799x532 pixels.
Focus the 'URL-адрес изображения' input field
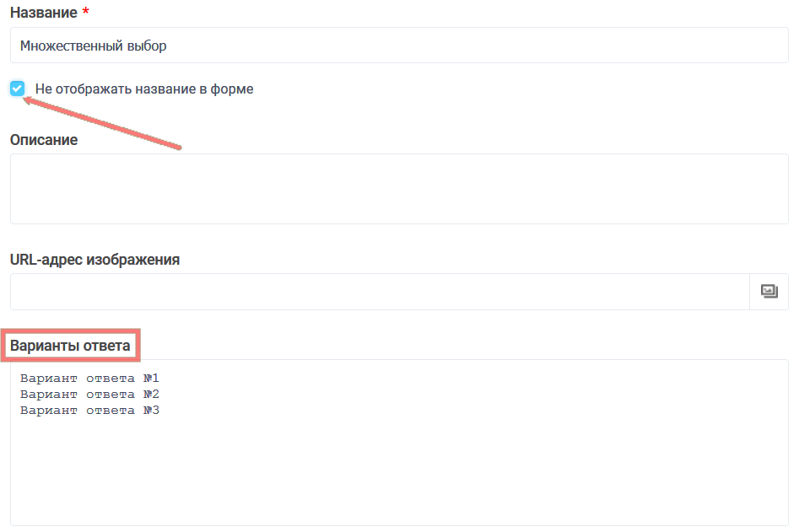pos(380,292)
